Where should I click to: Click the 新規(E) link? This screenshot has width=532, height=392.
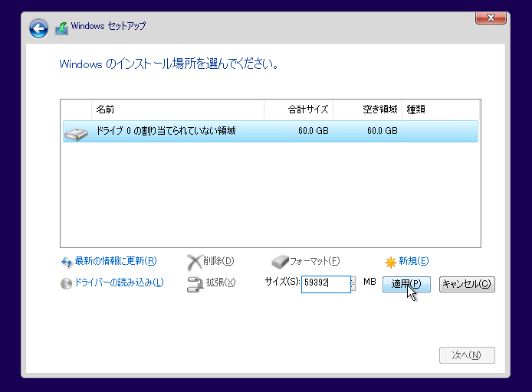(x=414, y=261)
